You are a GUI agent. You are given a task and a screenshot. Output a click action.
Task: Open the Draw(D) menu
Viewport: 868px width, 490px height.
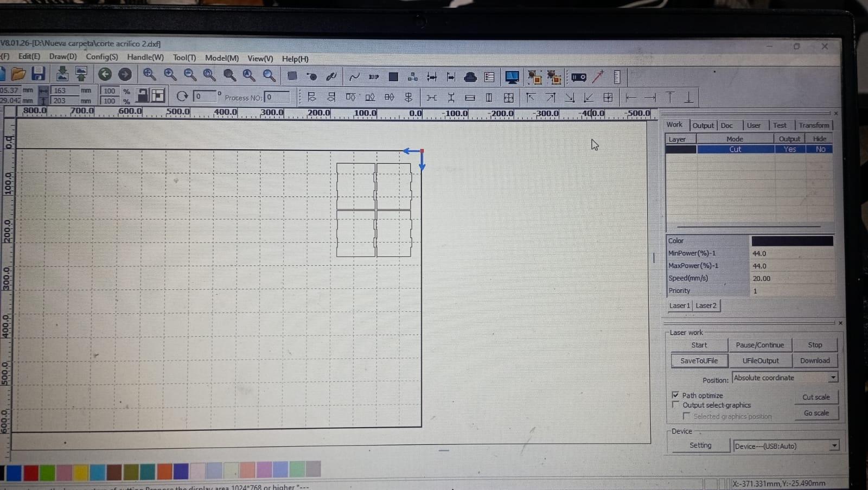tap(63, 56)
